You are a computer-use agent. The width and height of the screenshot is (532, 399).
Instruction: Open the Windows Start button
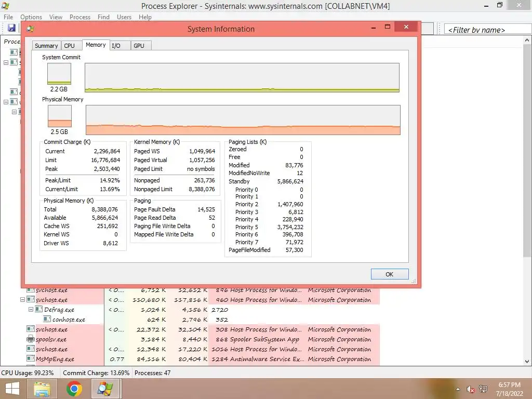pos(12,389)
